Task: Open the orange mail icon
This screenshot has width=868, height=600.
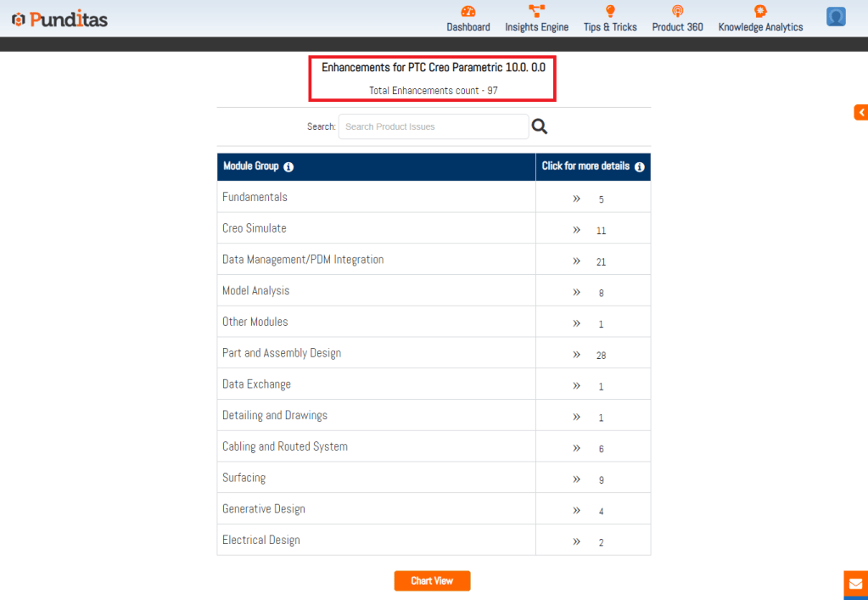Action: pyautogui.click(x=855, y=584)
